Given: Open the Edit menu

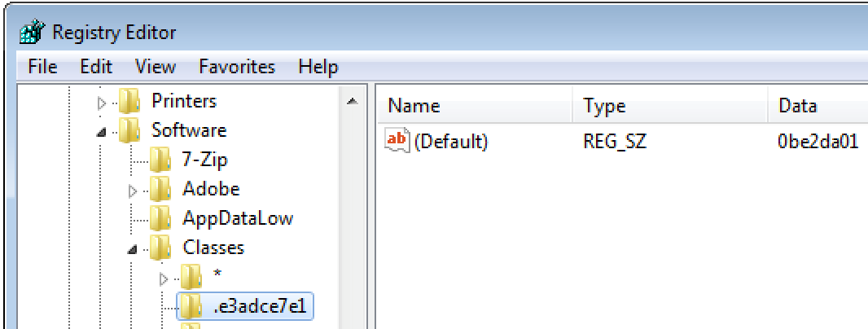Looking at the screenshot, I should [x=96, y=67].
